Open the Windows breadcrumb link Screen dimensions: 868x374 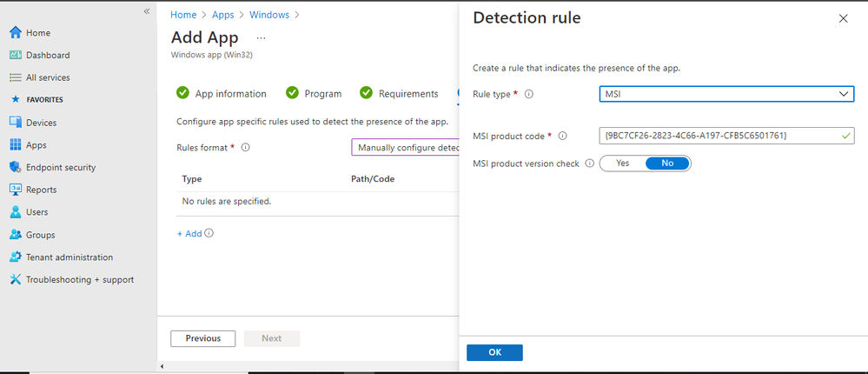tap(269, 15)
